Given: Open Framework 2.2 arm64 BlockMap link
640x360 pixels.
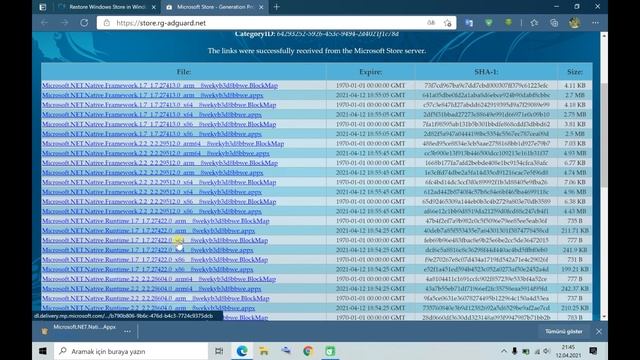Looking at the screenshot, I should (163, 144).
